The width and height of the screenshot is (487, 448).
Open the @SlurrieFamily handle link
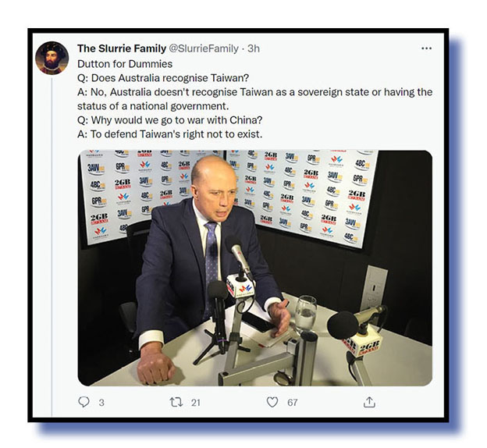point(204,48)
